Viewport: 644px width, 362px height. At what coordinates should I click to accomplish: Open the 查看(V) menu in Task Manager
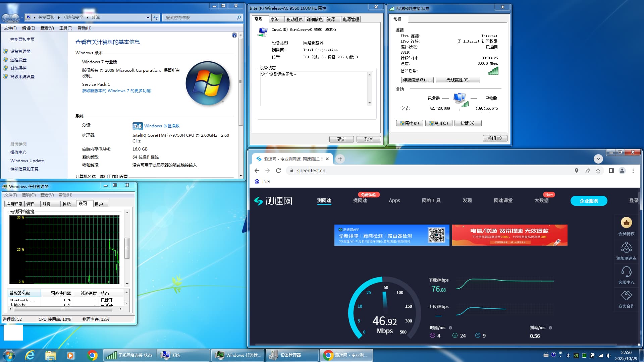(47, 195)
